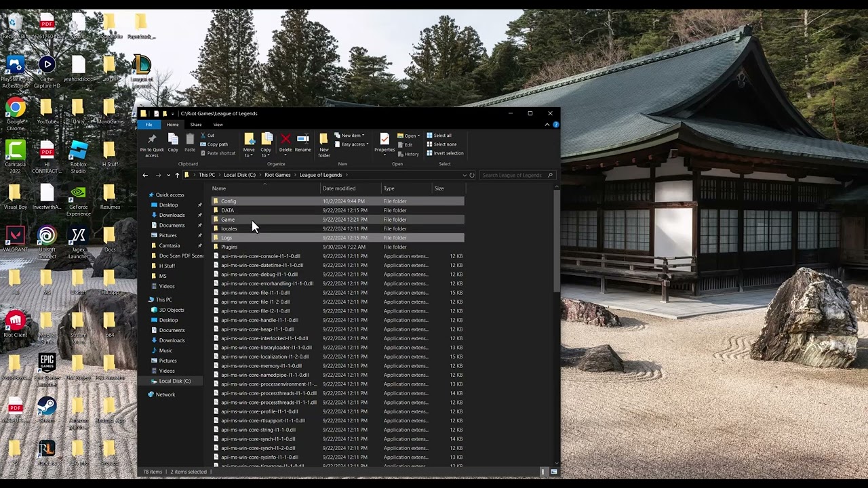Click the Up arrow navigation button
Screen dimensions: 868x488
coord(177,176)
